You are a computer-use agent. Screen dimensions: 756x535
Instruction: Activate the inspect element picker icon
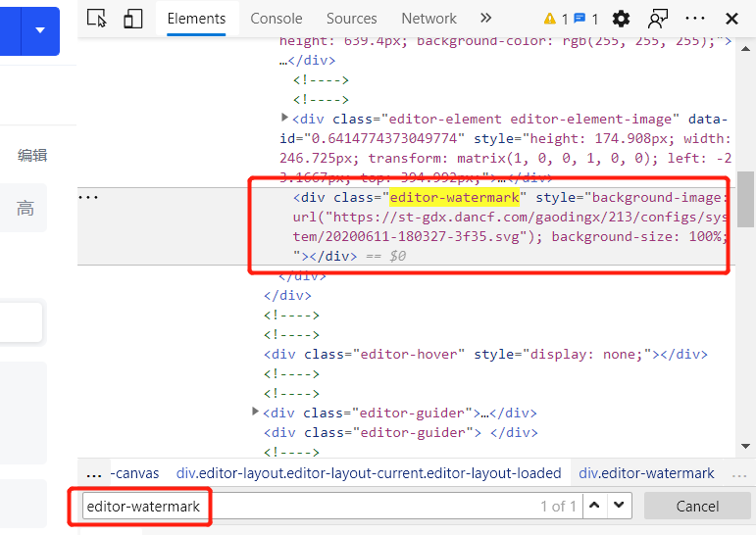click(97, 19)
